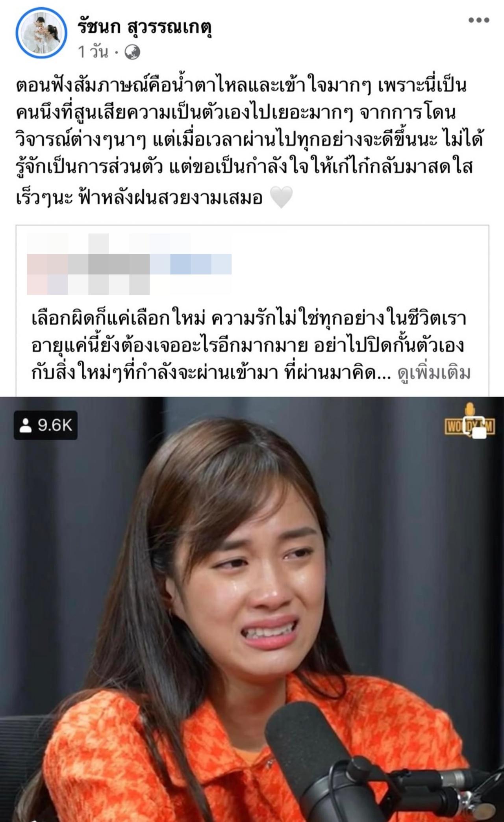
Task: Open the three-dot post options menu
Action: (479, 20)
